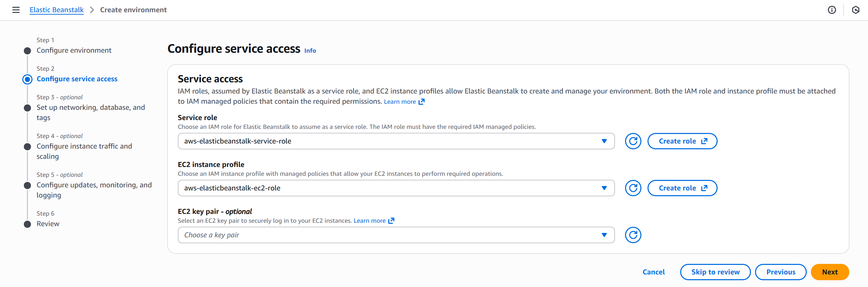Click Skip to review

point(715,272)
